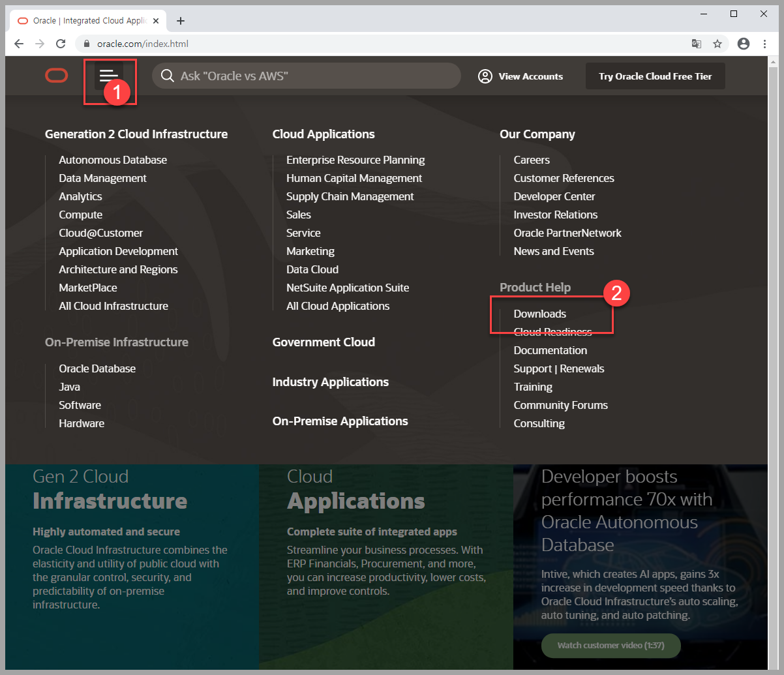The height and width of the screenshot is (675, 784).
Task: Open Government Cloud menu item
Action: 324,342
